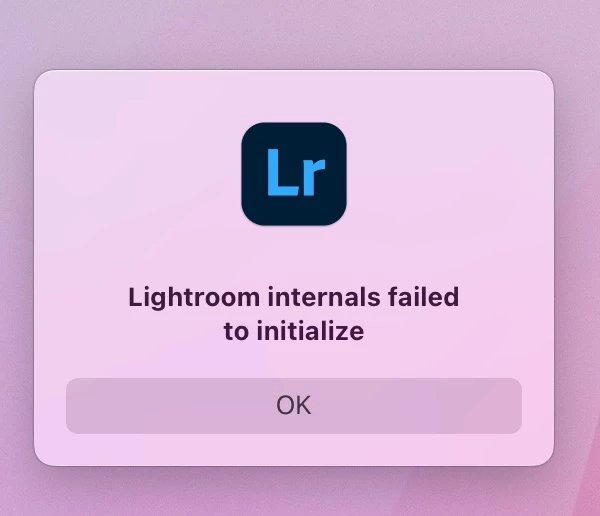Viewport: 600px width, 516px height.
Task: Select the blue Lr logo in dialog
Action: [294, 174]
